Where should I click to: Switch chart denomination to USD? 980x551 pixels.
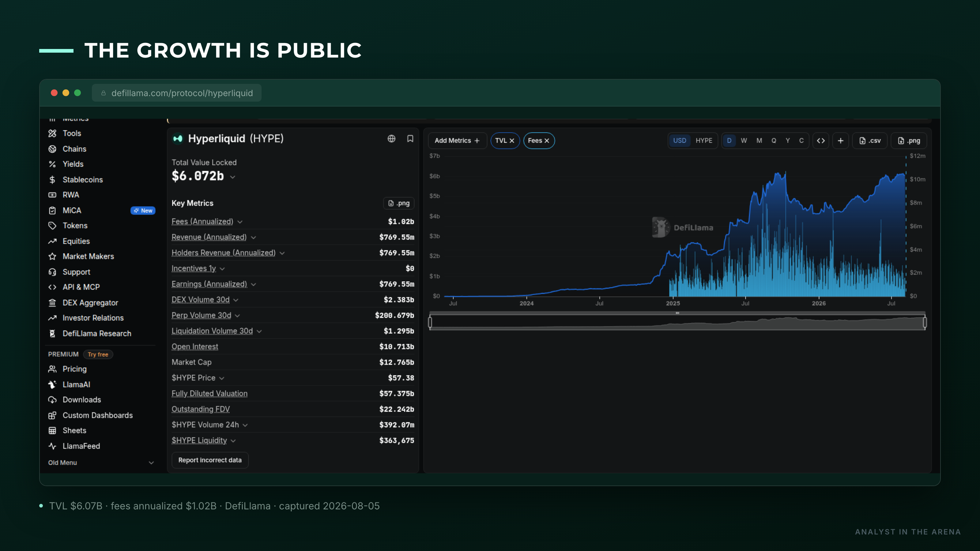click(680, 141)
